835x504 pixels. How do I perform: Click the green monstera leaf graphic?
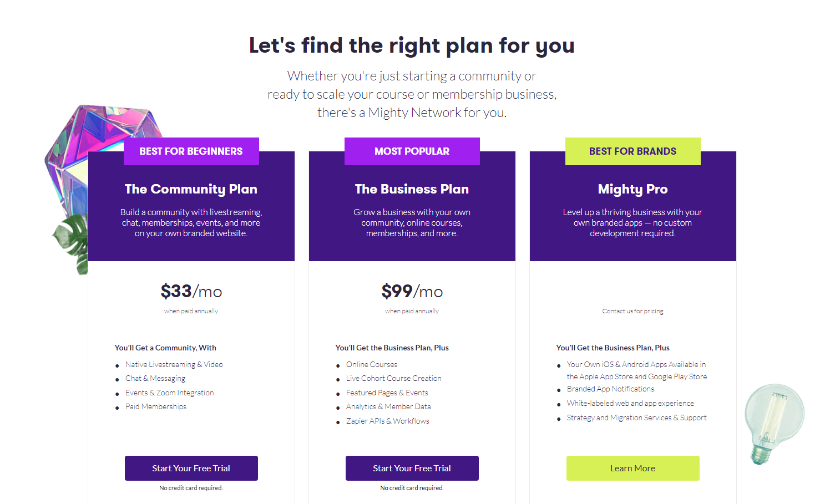[x=72, y=243]
